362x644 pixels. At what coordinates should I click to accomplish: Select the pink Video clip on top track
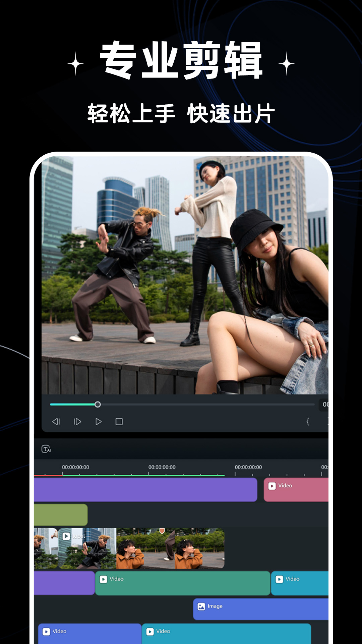pyautogui.click(x=296, y=490)
